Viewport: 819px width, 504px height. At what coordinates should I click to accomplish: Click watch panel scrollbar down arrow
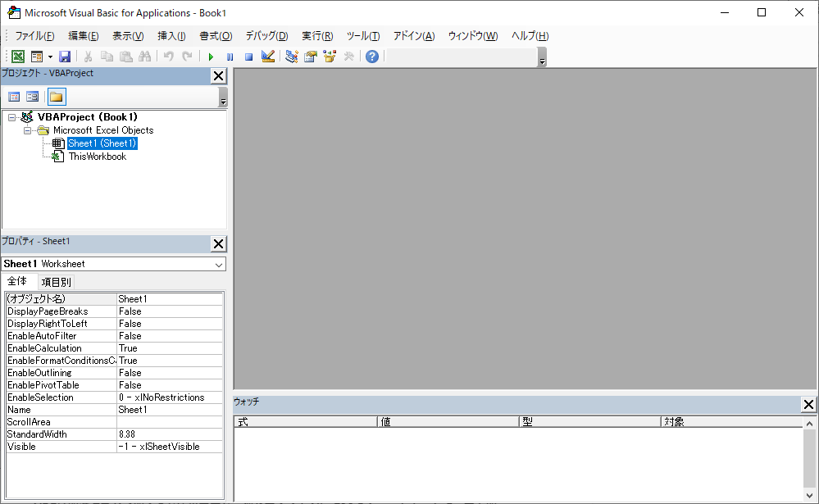(x=809, y=496)
